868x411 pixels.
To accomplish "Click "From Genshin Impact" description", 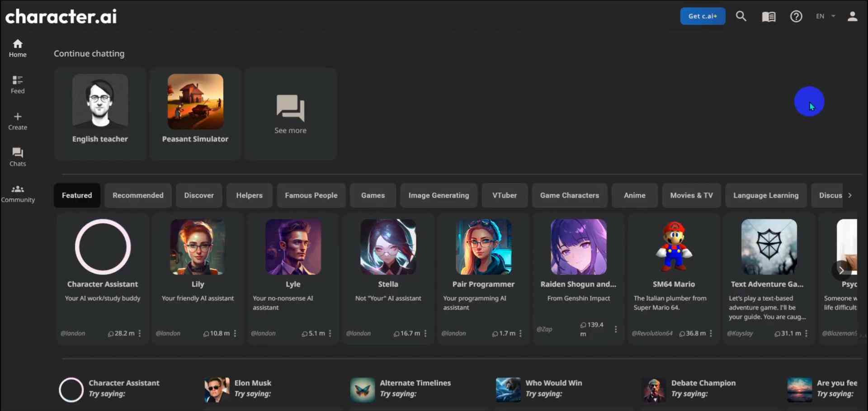I will tap(579, 298).
